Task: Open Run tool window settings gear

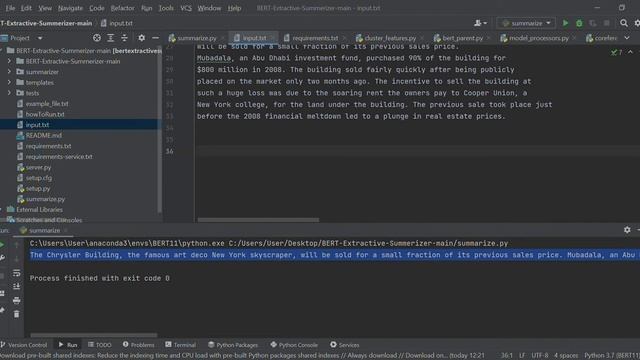Action: 627,230
